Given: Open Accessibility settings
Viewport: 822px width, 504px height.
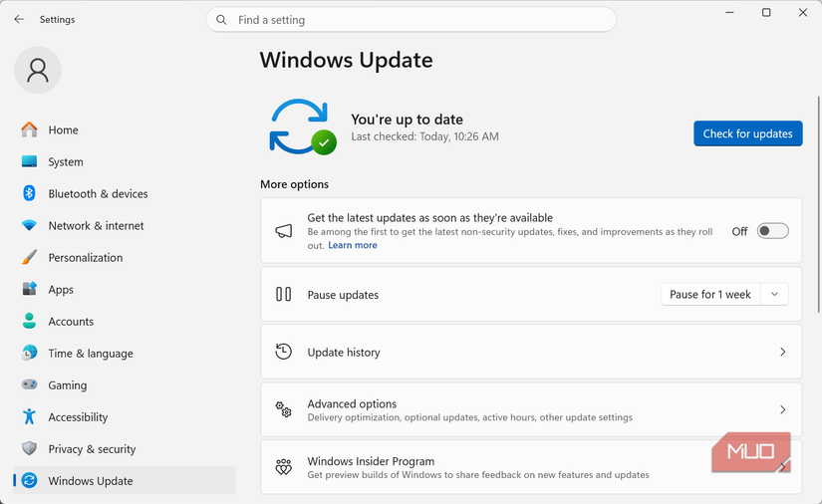Looking at the screenshot, I should [x=125, y=417].
